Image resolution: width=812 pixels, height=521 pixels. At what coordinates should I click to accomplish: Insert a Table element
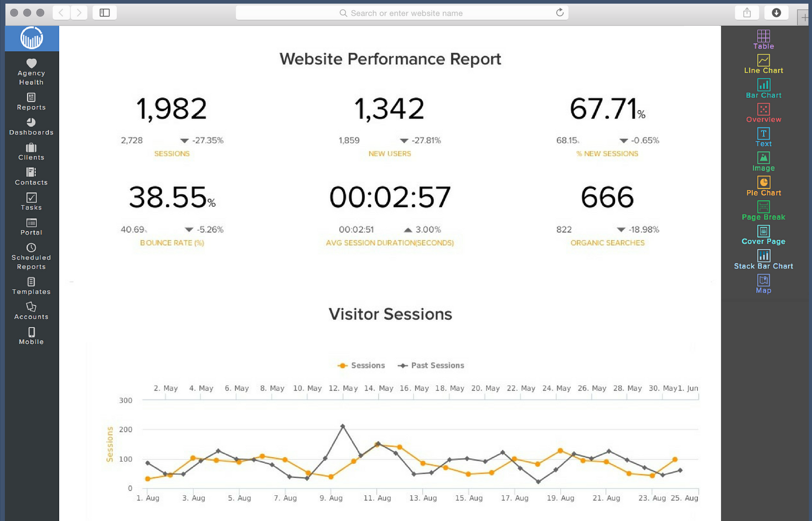[x=764, y=38]
